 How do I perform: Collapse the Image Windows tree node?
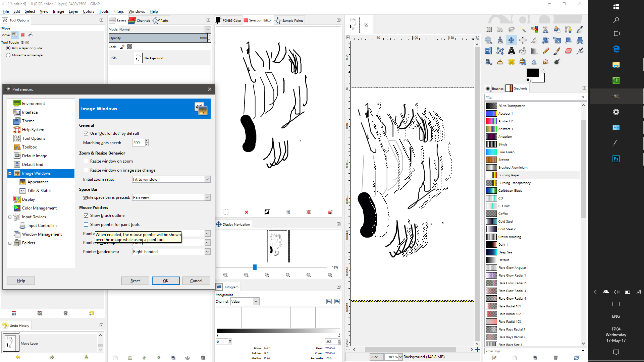pos(10,173)
